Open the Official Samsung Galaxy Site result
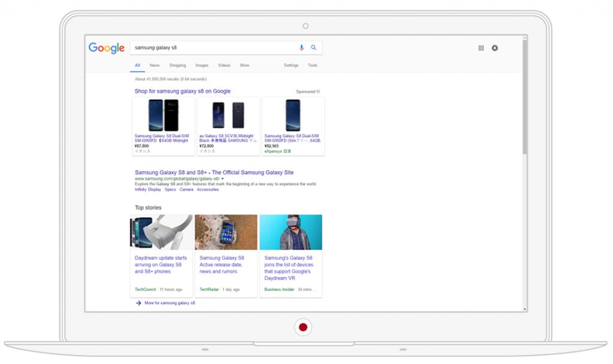Viewport: 613px width, 364px height. [214, 172]
